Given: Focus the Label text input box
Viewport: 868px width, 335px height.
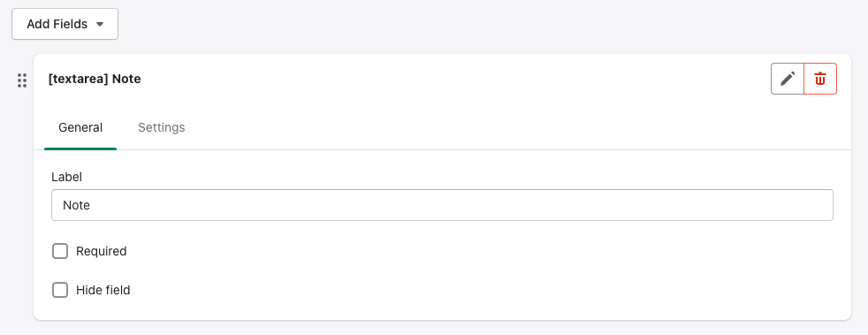Looking at the screenshot, I should point(442,205).
